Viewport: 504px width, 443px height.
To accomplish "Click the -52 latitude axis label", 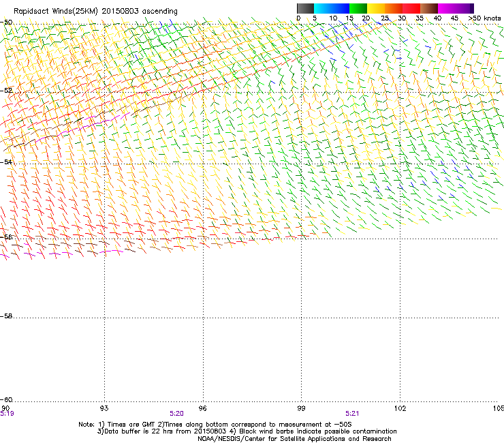I will click(6, 91).
